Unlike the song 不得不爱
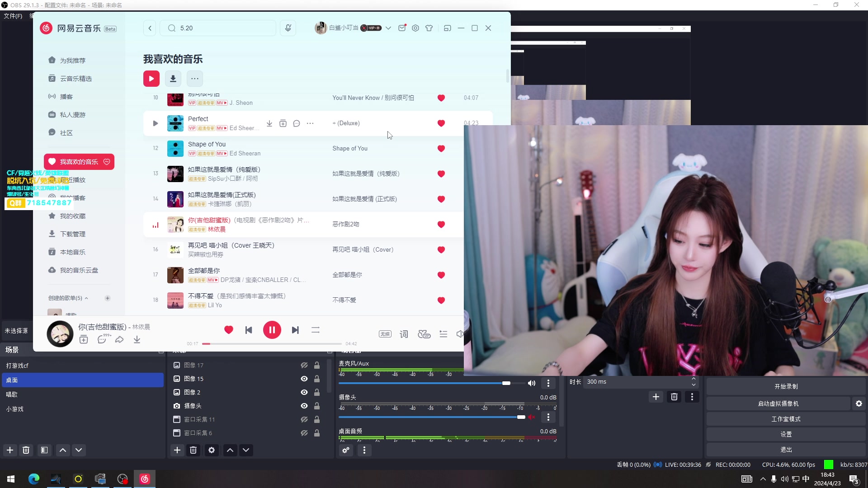The width and height of the screenshot is (868, 488). (x=441, y=300)
